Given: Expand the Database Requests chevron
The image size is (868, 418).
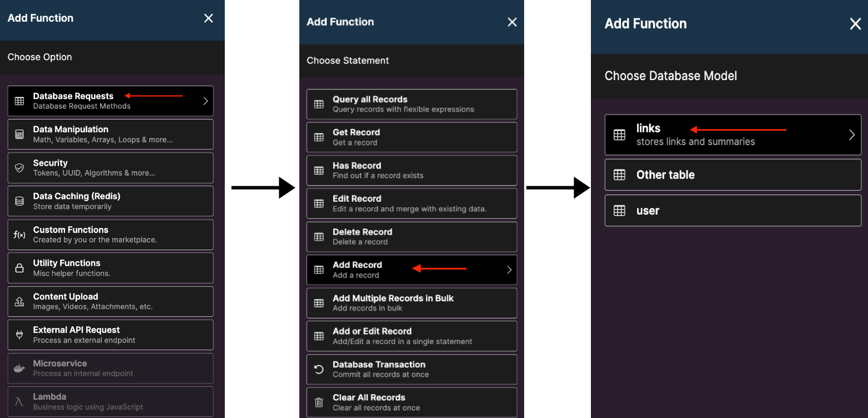Looking at the screenshot, I should point(205,101).
